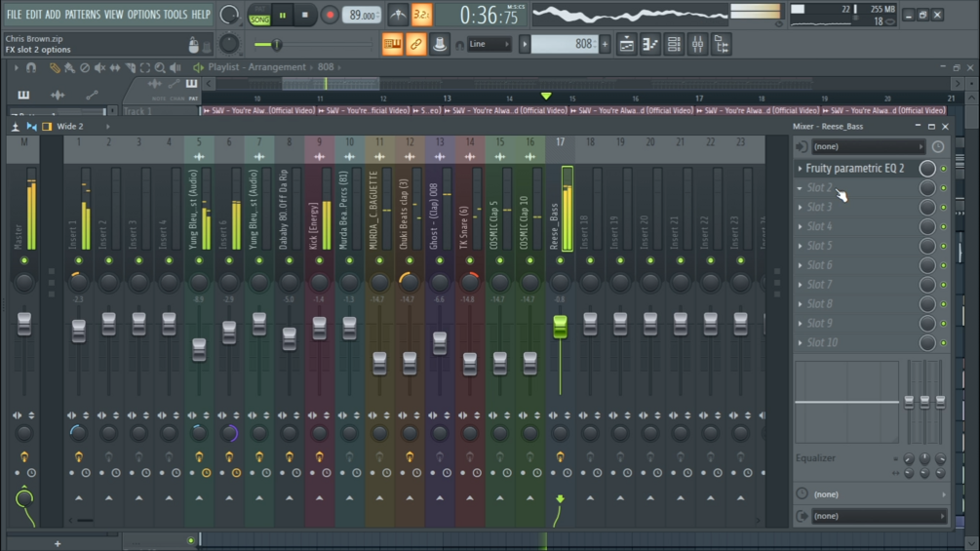Open the Playlist snap magnet options
980x551 pixels.
30,67
